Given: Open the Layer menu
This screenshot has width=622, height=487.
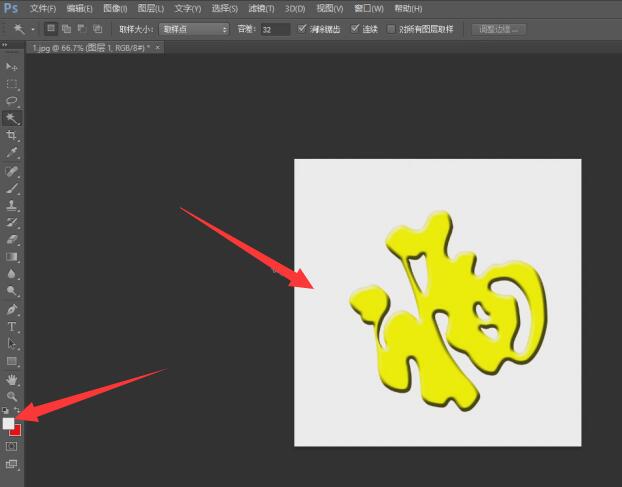Looking at the screenshot, I should point(151,8).
